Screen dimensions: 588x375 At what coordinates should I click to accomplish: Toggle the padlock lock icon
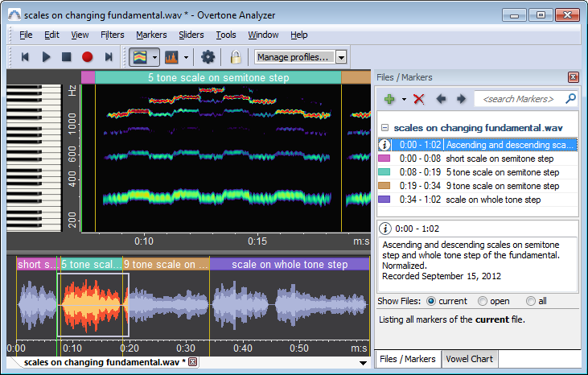pyautogui.click(x=236, y=57)
